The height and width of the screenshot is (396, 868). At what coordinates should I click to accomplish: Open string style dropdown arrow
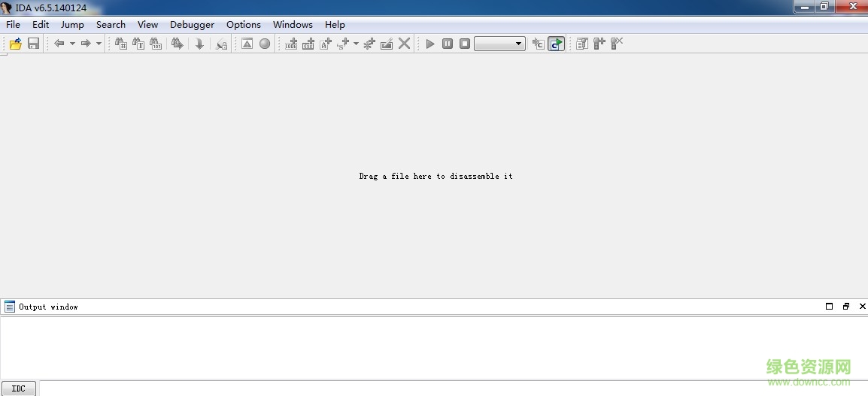(x=356, y=43)
